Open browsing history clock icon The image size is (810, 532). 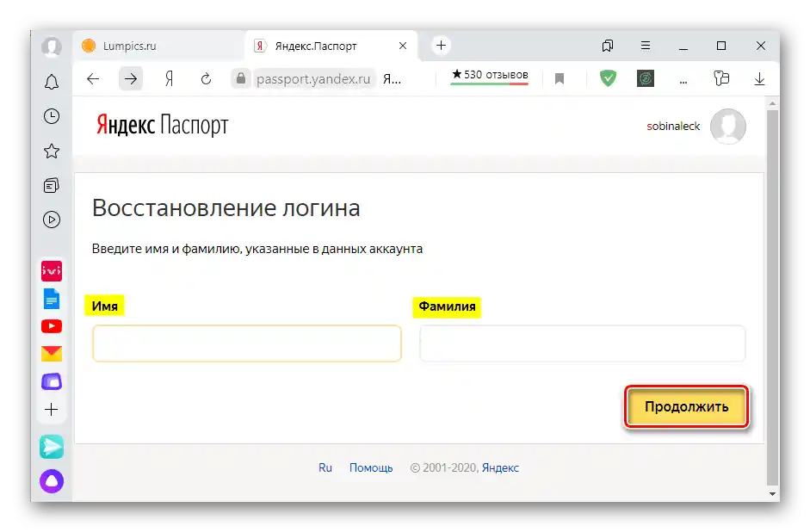click(52, 116)
